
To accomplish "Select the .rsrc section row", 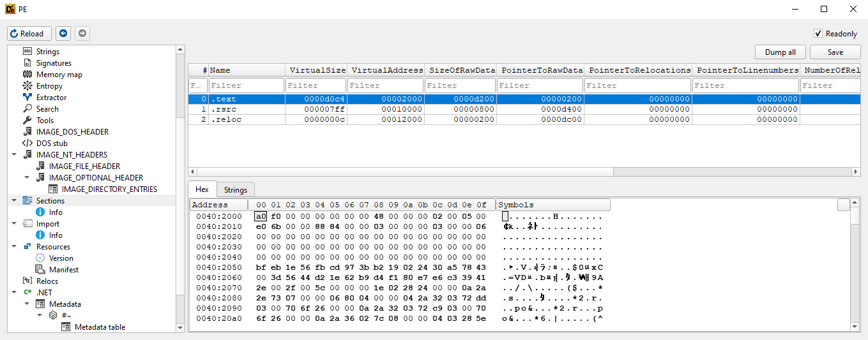I will click(524, 109).
